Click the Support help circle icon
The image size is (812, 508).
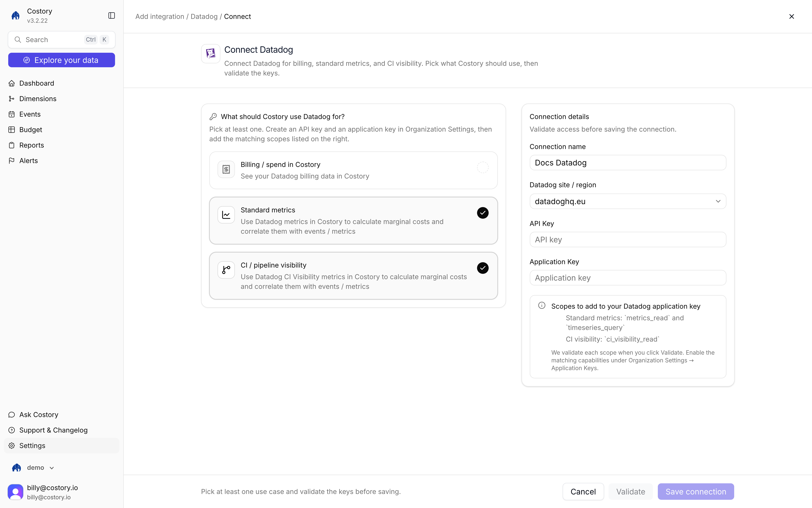tap(12, 430)
